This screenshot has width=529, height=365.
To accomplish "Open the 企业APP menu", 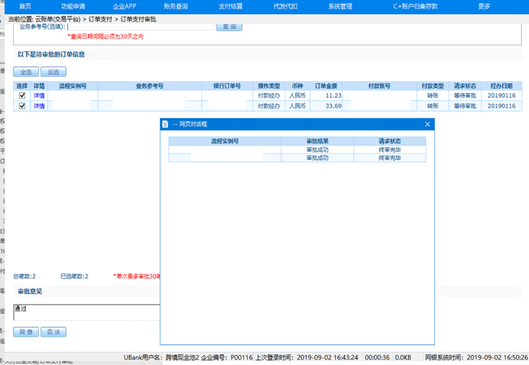I will point(124,6).
